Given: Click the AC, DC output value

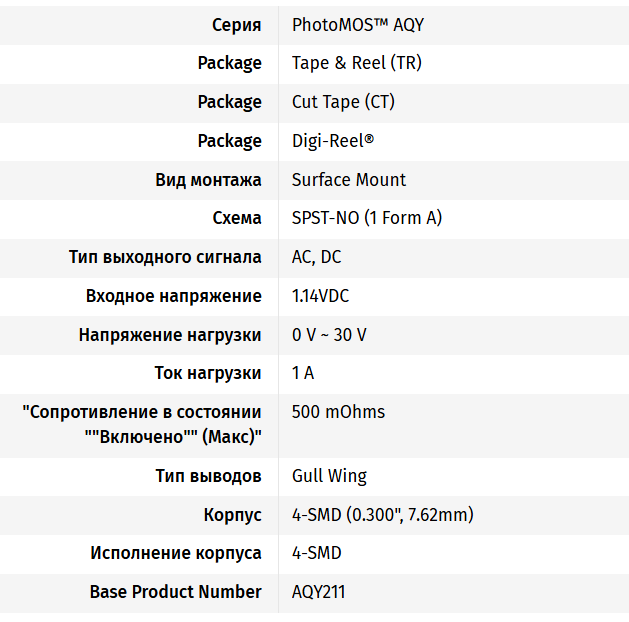Looking at the screenshot, I should point(316,257).
